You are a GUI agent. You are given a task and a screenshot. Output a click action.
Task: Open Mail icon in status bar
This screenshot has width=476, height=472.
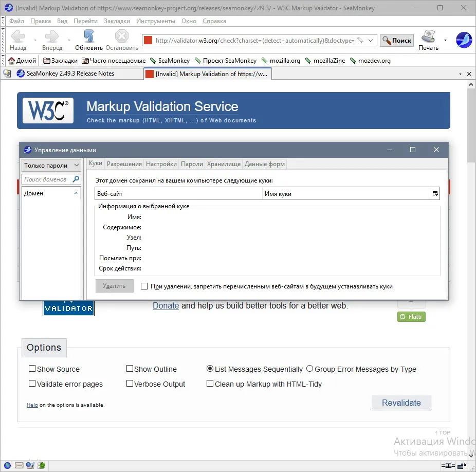coord(19,465)
